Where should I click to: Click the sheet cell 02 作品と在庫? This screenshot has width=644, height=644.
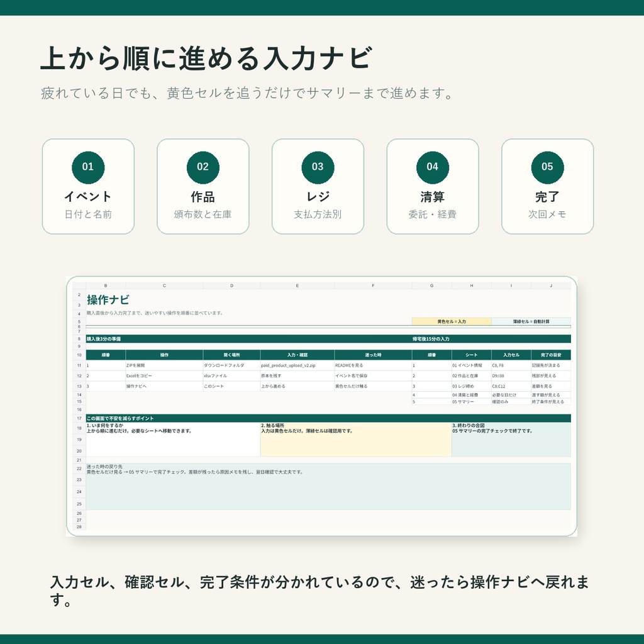[472, 376]
